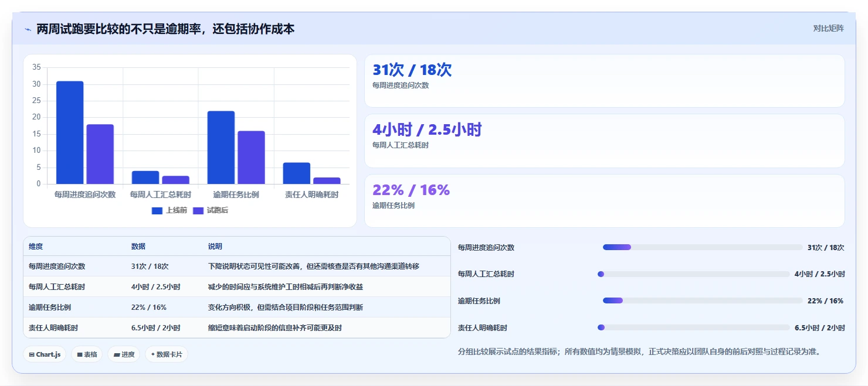The height and width of the screenshot is (386, 868).
Task: Click the 试跑后 bar for 每周进度追问次数
Action: (x=100, y=154)
